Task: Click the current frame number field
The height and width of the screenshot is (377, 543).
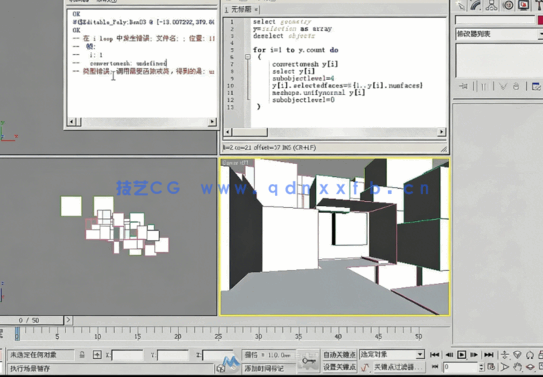Action: [461, 367]
